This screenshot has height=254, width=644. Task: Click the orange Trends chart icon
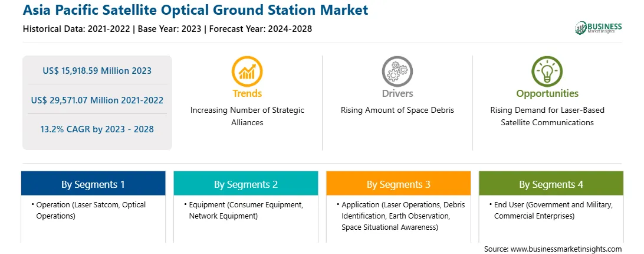(x=247, y=71)
